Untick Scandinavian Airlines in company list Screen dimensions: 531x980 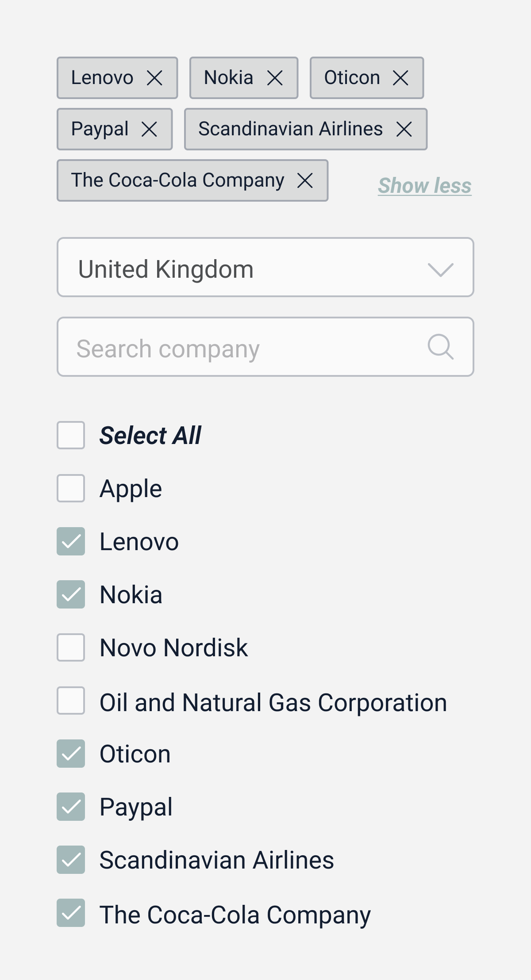[x=71, y=860]
